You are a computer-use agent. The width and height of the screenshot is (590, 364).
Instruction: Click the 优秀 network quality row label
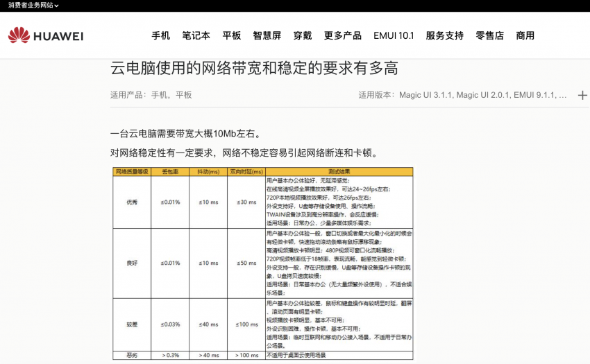(x=132, y=202)
